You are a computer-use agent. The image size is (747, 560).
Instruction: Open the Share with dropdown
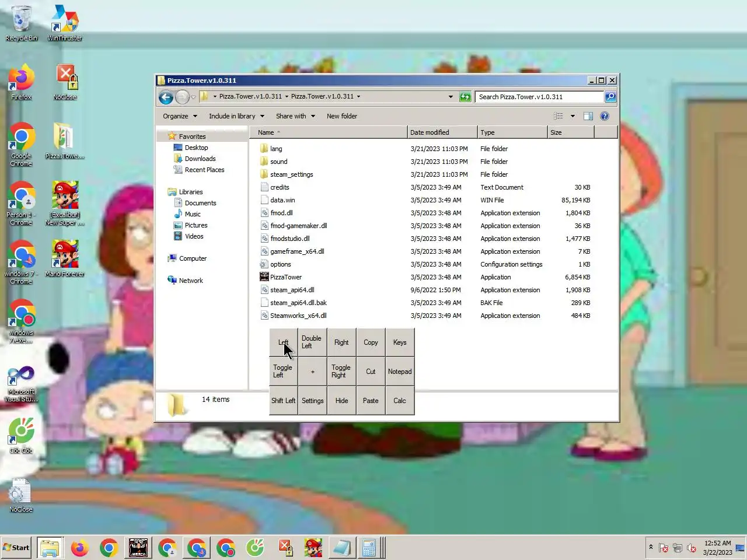(x=295, y=116)
